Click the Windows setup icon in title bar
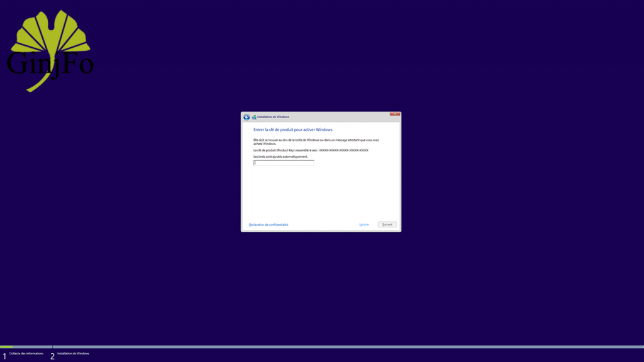The height and width of the screenshot is (362, 644). (254, 118)
